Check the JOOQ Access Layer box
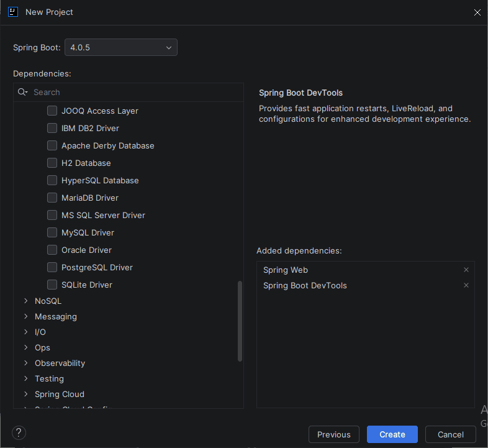This screenshot has height=448, width=488. tap(52, 111)
